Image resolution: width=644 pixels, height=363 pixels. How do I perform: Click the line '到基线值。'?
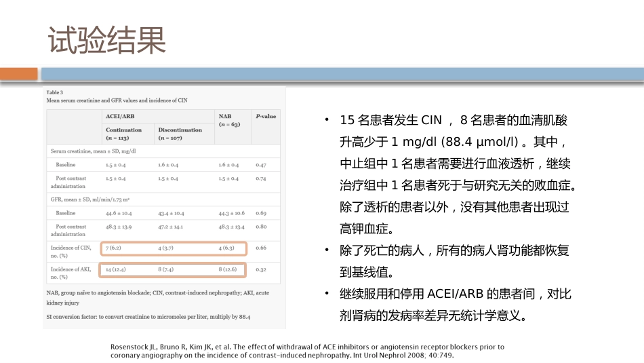[x=366, y=272]
